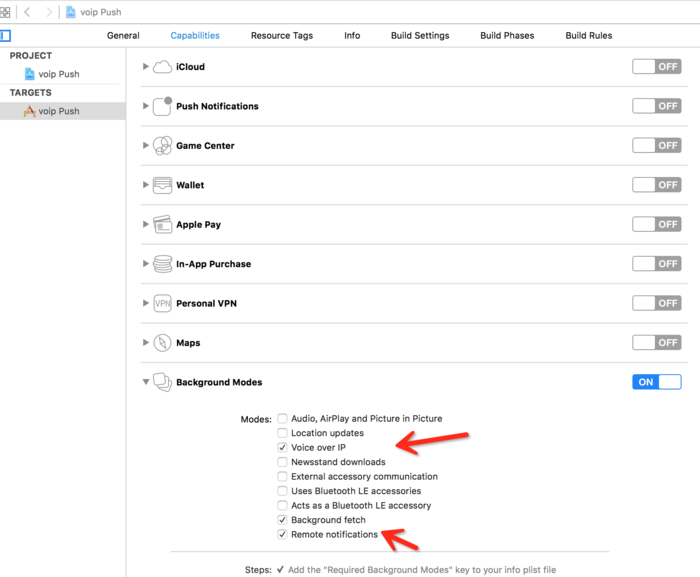
Task: Expand the Game Center section triangle
Action: coord(146,145)
